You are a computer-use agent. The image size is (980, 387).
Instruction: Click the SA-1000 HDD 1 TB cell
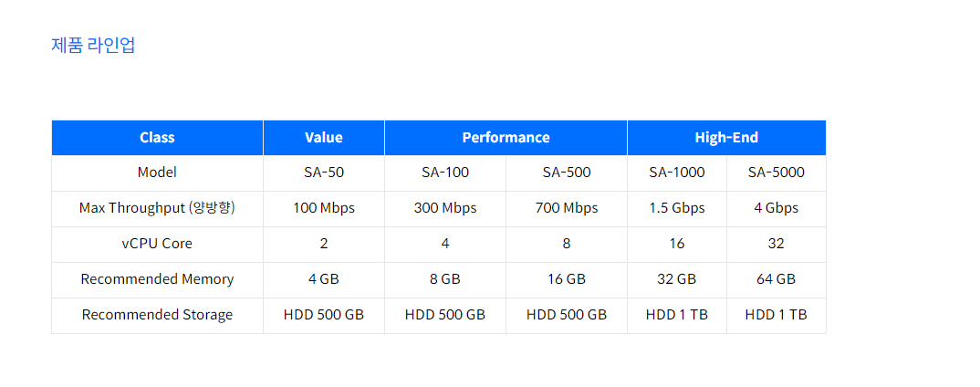677,315
